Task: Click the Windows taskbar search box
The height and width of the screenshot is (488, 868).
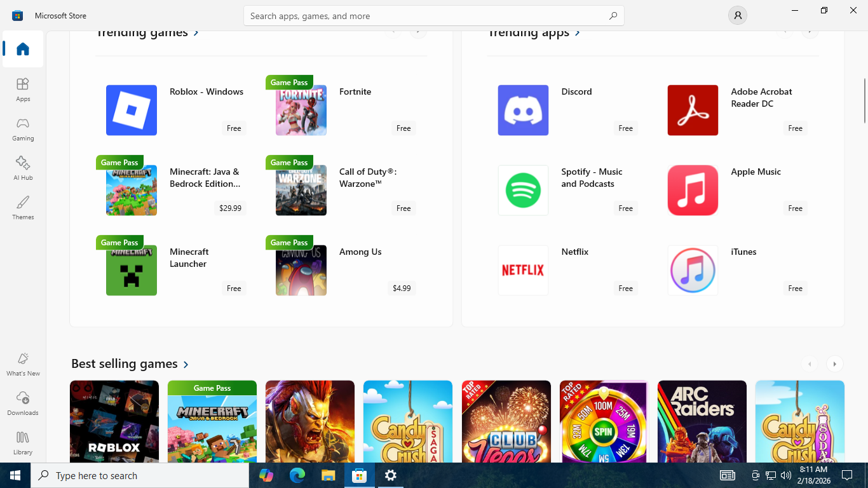Action: point(140,475)
